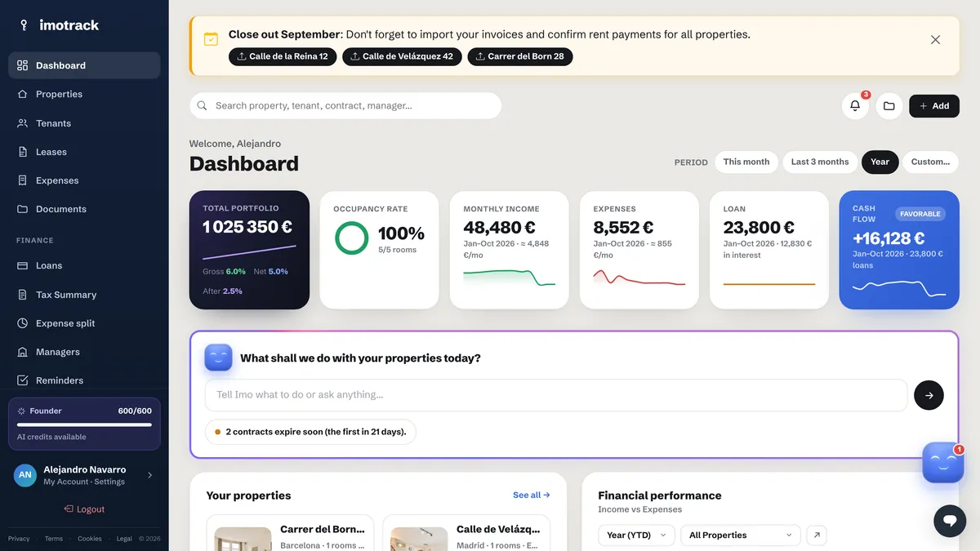Image resolution: width=980 pixels, height=551 pixels.
Task: Submit the Imo prompt with the arrow button
Action: (x=929, y=395)
